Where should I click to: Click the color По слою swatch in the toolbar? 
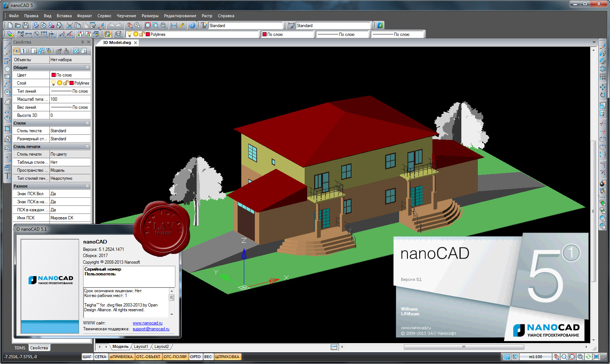[264, 34]
